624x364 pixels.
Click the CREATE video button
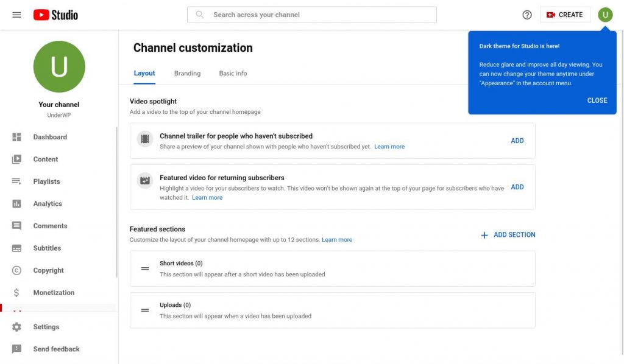[x=565, y=15]
